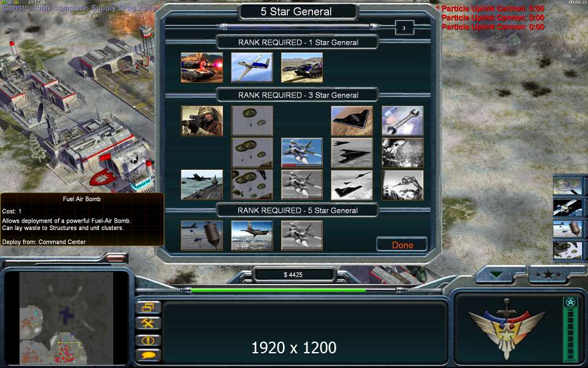Viewport: 588px width, 368px height.
Task: Activate the spy satellite shortcut button
Action: 568,208
